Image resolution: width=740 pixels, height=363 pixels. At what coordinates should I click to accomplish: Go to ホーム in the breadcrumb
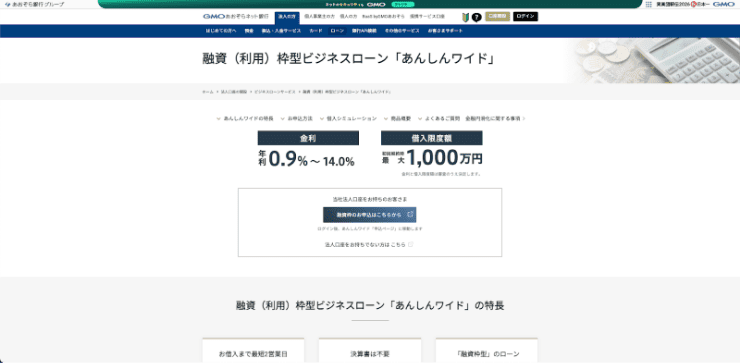point(208,92)
